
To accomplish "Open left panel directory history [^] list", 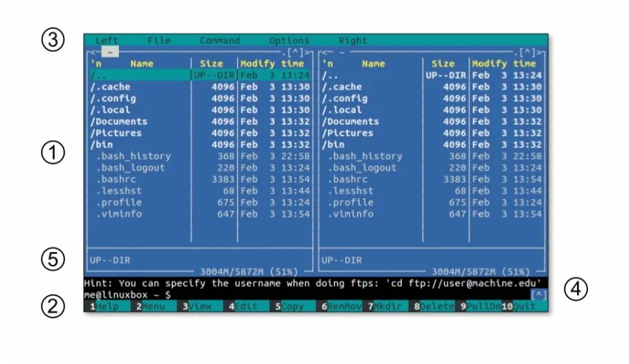I will click(295, 52).
